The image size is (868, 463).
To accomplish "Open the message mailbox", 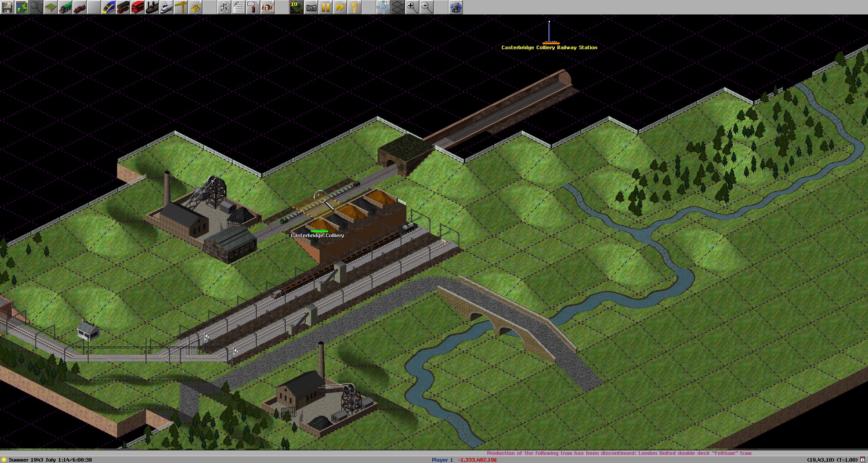I will [253, 7].
